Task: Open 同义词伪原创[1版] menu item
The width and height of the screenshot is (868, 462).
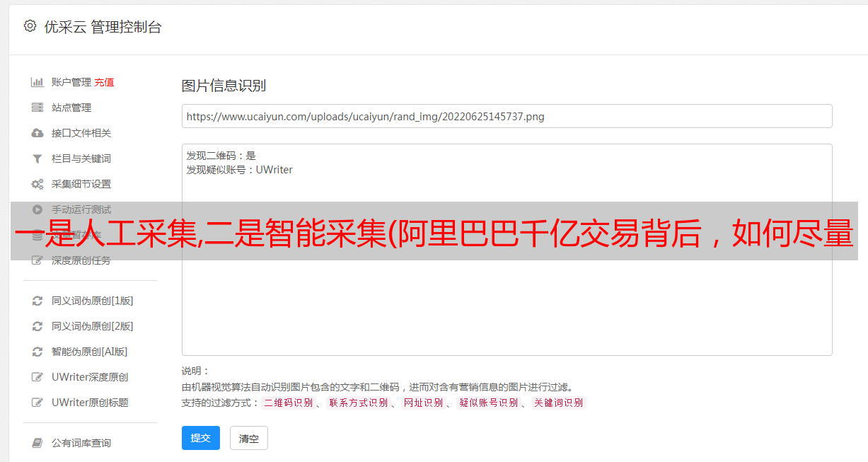Action: (93, 301)
